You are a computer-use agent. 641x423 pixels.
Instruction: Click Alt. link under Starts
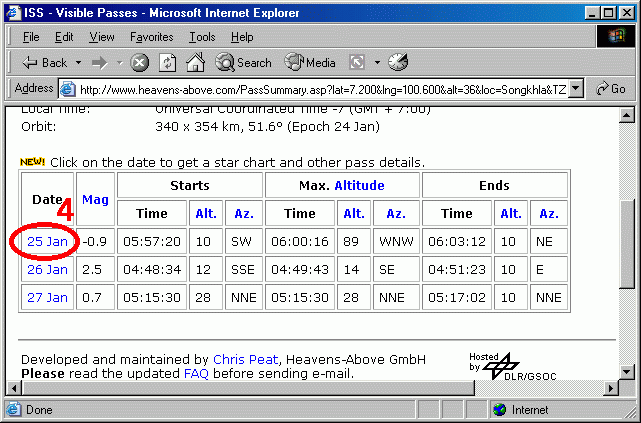pyautogui.click(x=206, y=214)
